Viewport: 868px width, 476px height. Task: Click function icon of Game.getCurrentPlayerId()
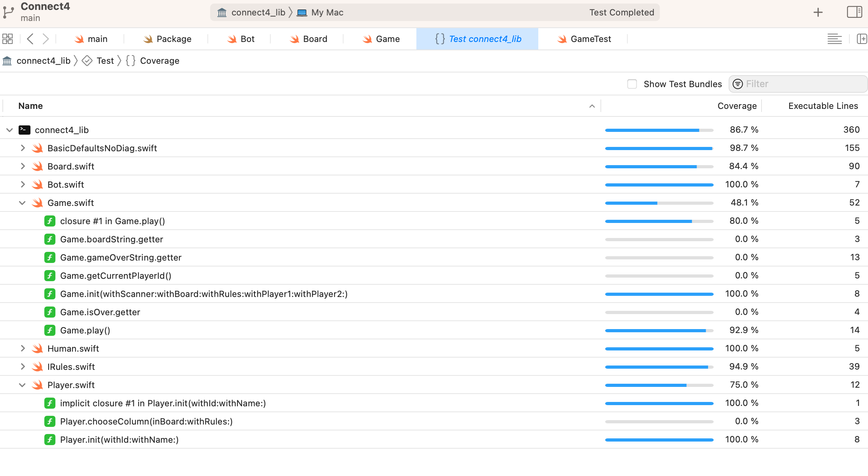[50, 276]
